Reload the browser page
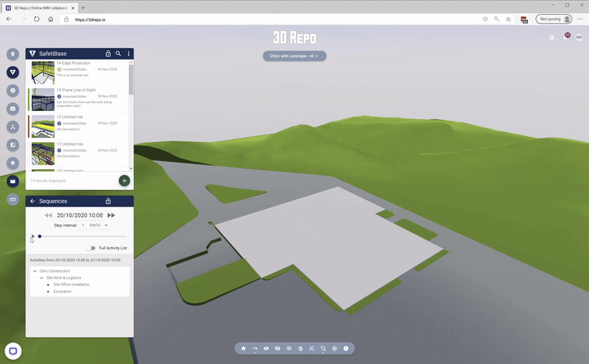Screen dimensions: 589x364 (36, 19)
